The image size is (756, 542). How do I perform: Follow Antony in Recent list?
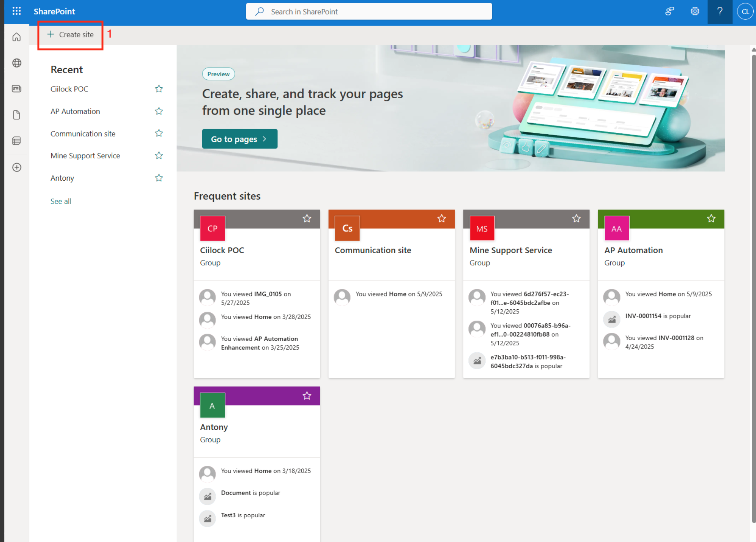click(159, 178)
